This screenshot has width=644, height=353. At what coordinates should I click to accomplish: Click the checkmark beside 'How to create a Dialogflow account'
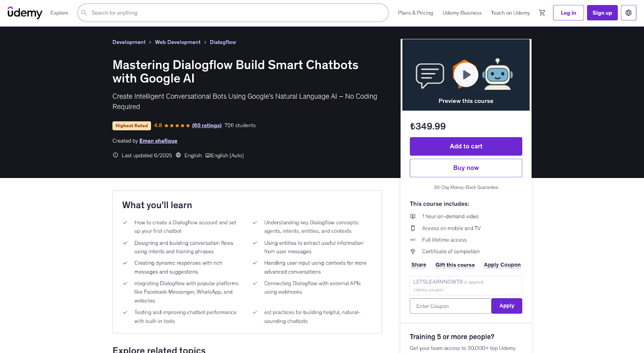(x=125, y=223)
